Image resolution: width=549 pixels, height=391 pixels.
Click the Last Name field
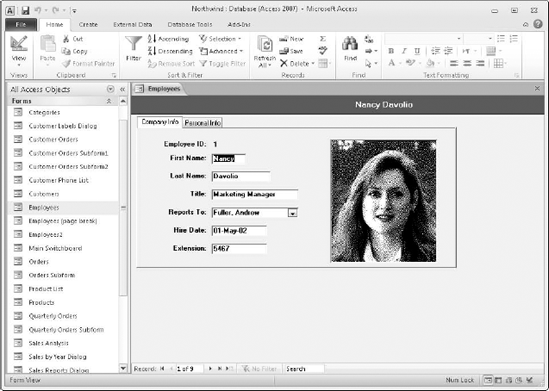pyautogui.click(x=241, y=176)
